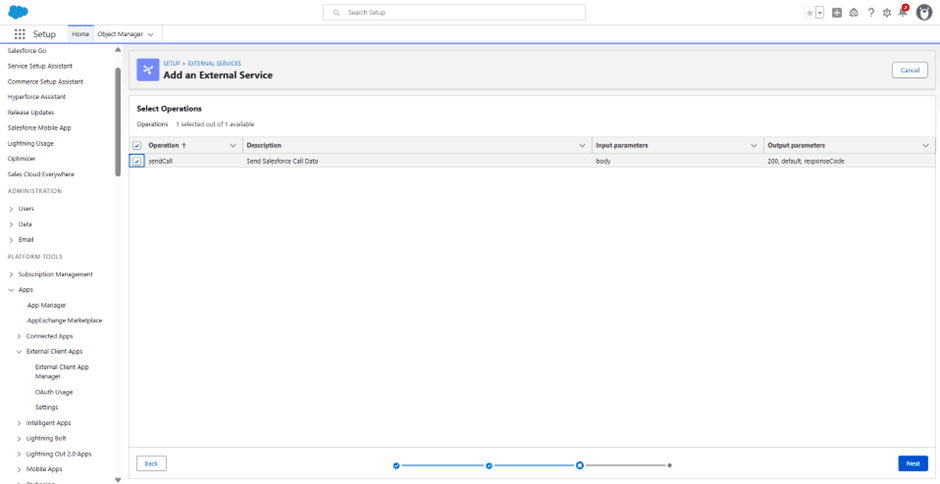Click the Next button

coord(913,464)
